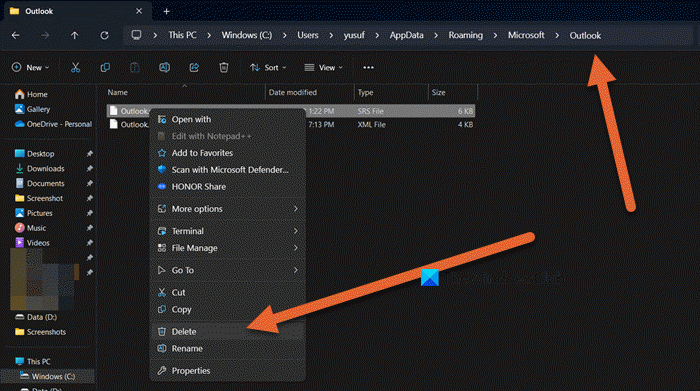Select Scan with Microsoft Defender
The image size is (700, 391).
[x=228, y=170]
